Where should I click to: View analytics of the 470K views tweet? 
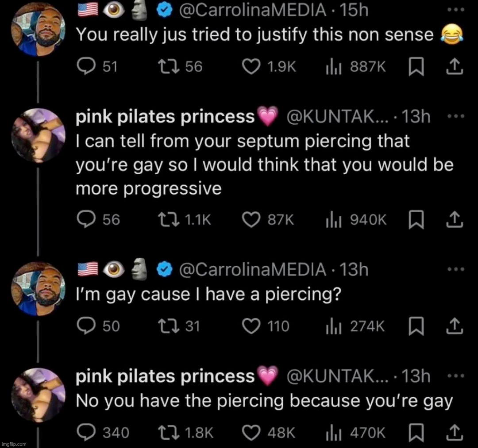tap(332, 433)
